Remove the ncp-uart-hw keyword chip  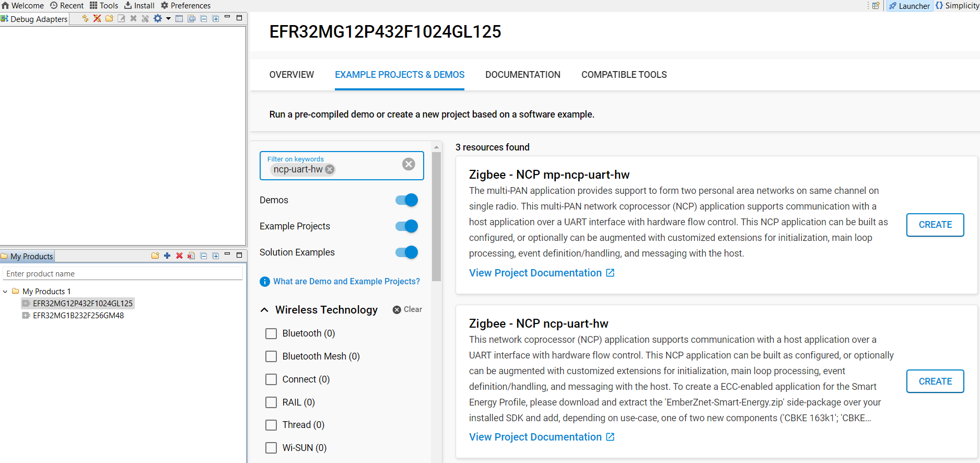(x=330, y=169)
